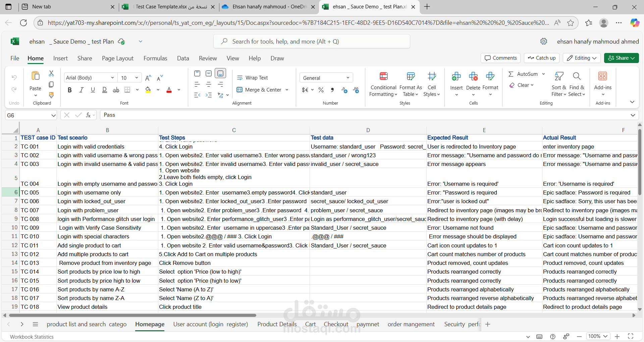Expand the Merge & Center dropdown arrow

287,90
